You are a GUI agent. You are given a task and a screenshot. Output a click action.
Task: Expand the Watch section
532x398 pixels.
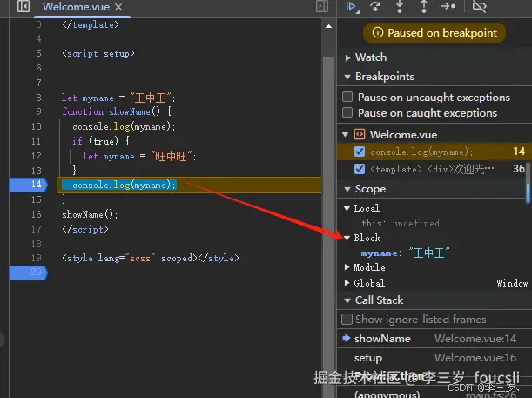point(347,57)
